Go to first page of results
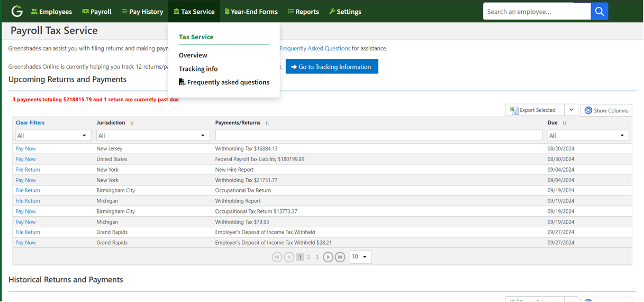Screen dimensions: 644x302 (x=277, y=257)
